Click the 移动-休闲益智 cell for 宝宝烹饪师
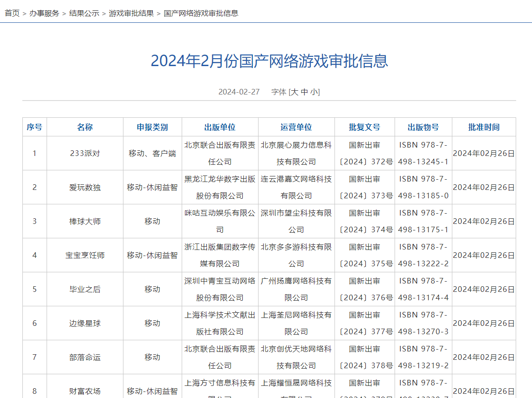 point(152,255)
